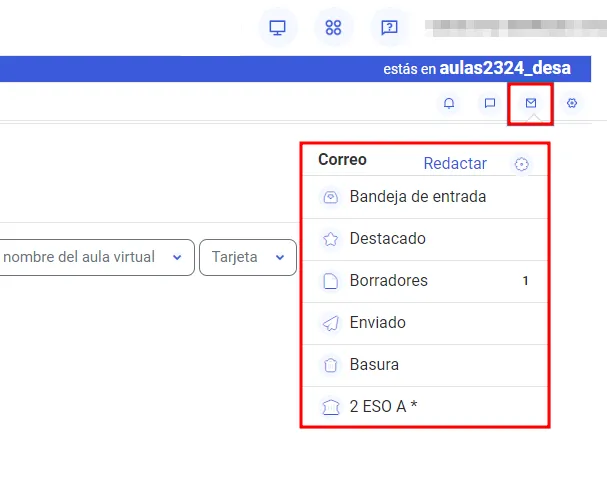Click the star icon beside Destacado
Viewport: 607px width, 498px height.
(x=331, y=239)
